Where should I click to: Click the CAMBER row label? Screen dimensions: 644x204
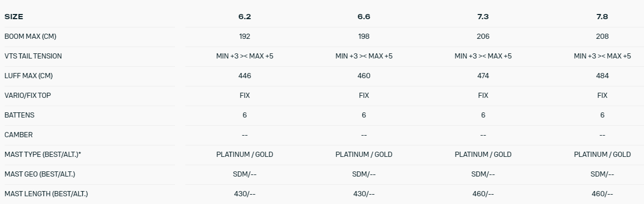pyautogui.click(x=19, y=135)
